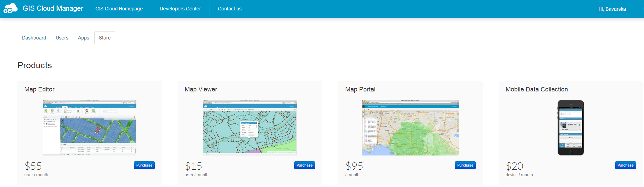Buy the Map Portal product
This screenshot has height=187, width=644.
pyautogui.click(x=465, y=165)
